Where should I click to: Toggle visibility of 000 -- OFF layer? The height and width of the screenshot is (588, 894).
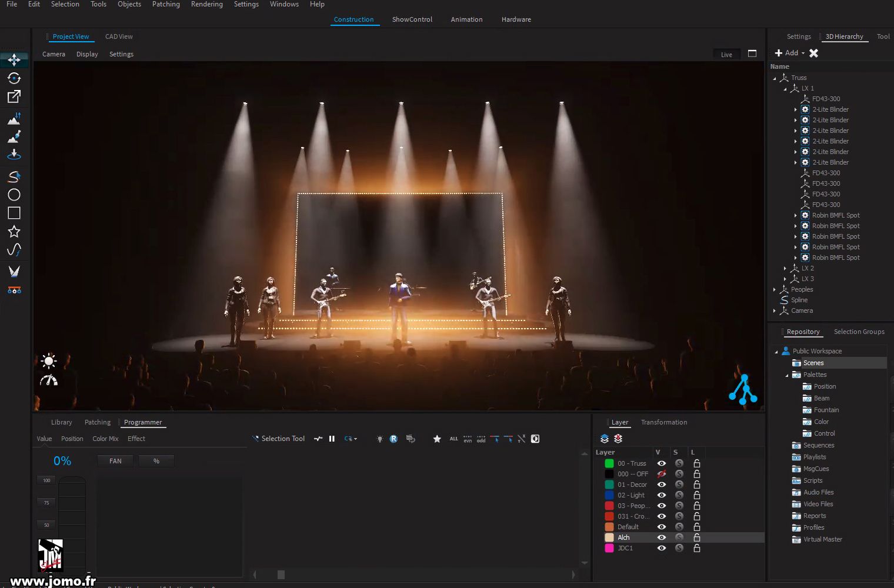click(x=661, y=474)
